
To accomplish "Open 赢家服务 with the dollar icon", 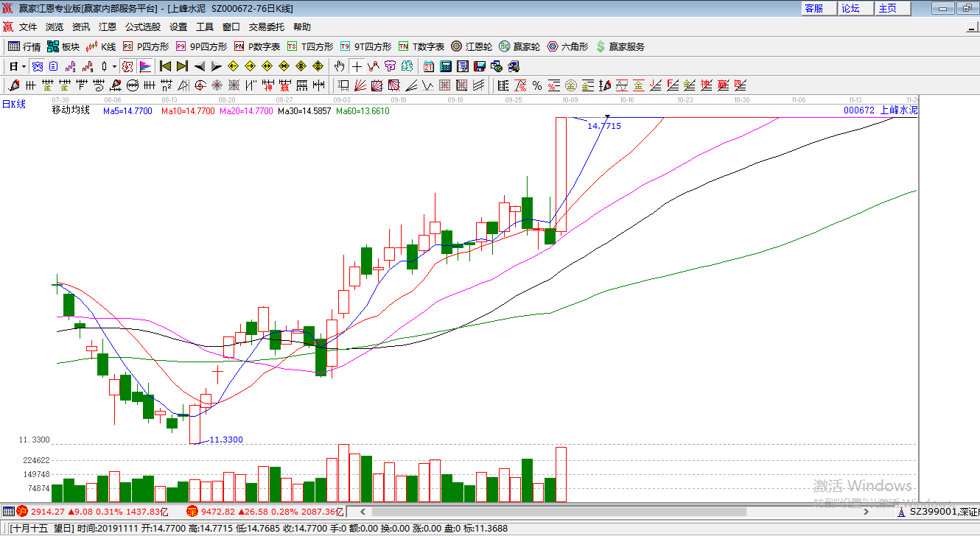I will click(620, 46).
